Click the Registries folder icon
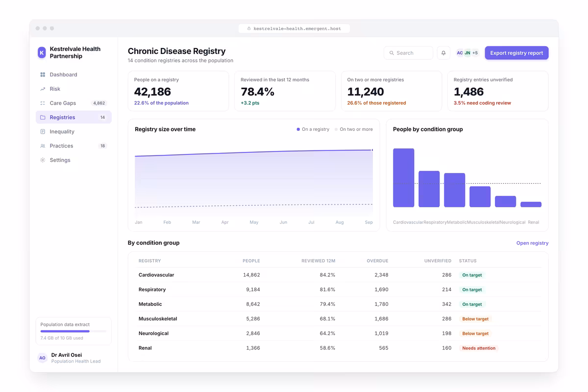This screenshot has height=392, width=588. [43, 117]
